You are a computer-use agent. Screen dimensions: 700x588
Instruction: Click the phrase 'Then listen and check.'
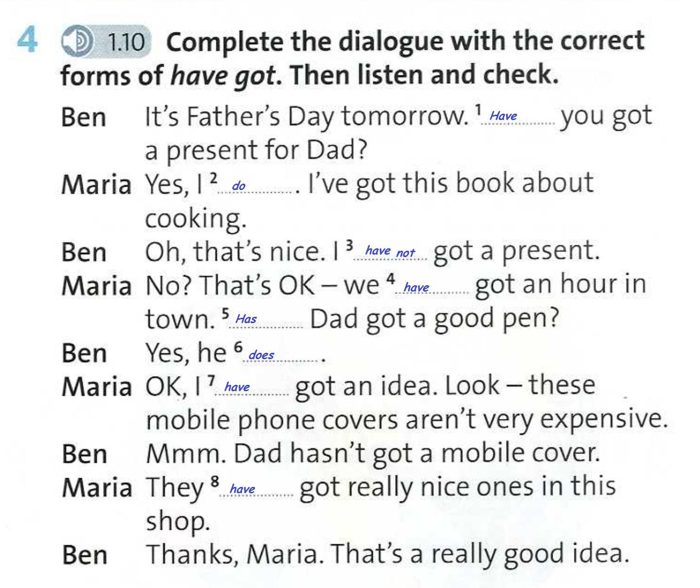[x=424, y=75]
